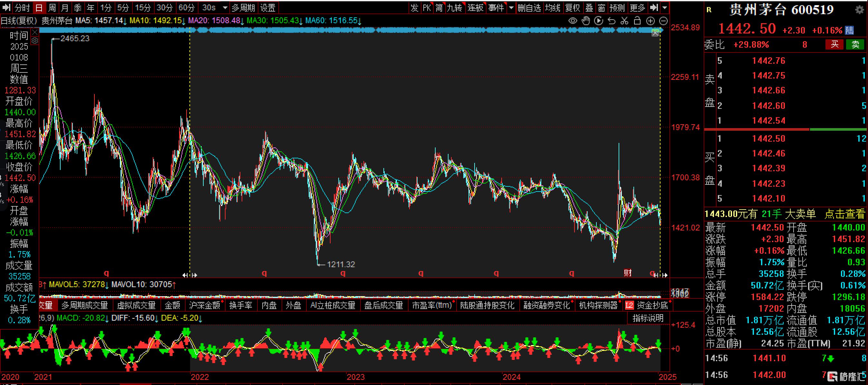Switch to the 5分 chart period
This screenshot has height=385, width=868.
pos(123,7)
